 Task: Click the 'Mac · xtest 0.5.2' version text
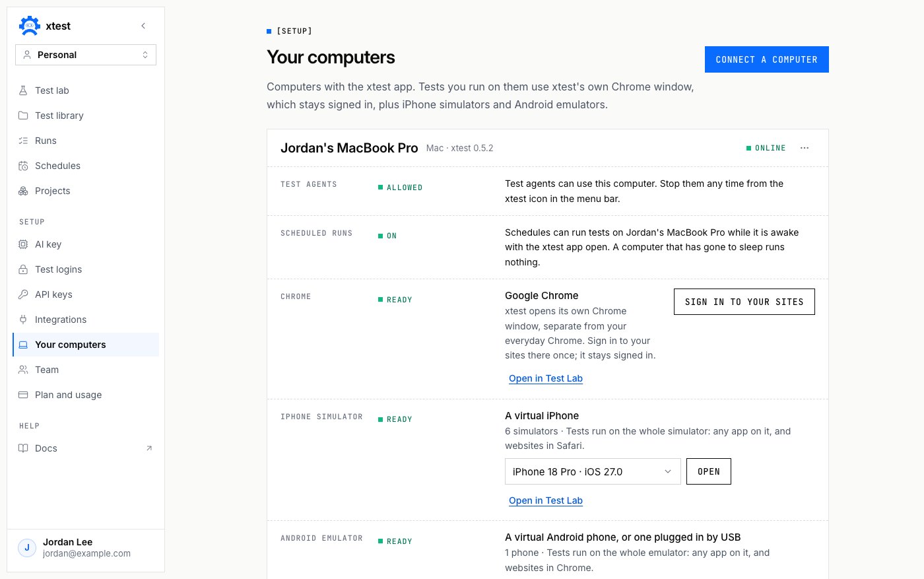[460, 148]
